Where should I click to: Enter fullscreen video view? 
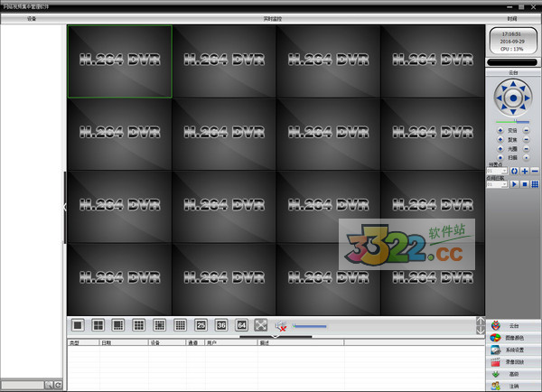point(261,325)
